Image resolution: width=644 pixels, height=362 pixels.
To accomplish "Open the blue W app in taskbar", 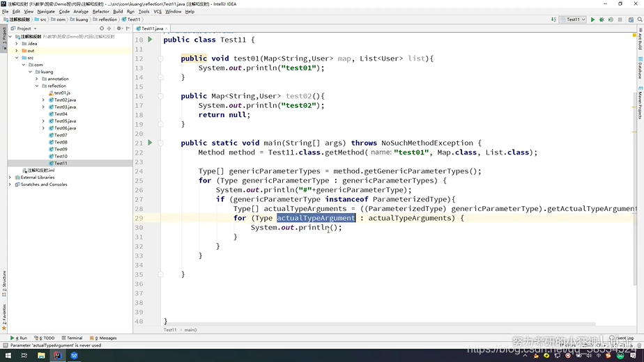I will (74, 356).
